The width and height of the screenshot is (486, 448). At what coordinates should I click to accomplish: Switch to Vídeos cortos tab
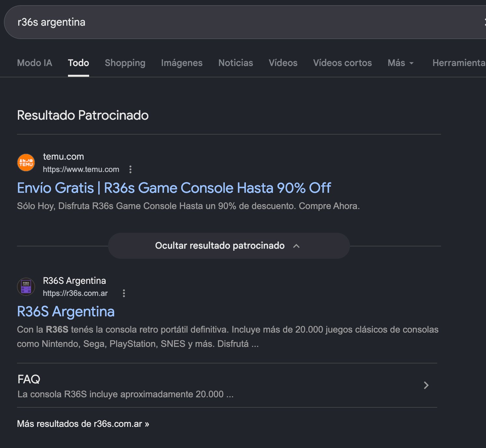[343, 63]
